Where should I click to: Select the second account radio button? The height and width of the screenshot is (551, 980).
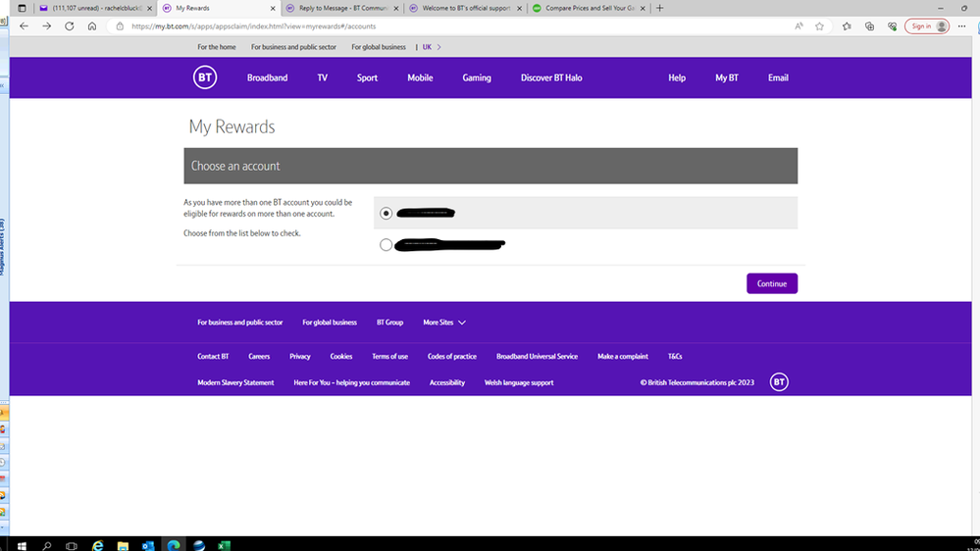pos(386,245)
